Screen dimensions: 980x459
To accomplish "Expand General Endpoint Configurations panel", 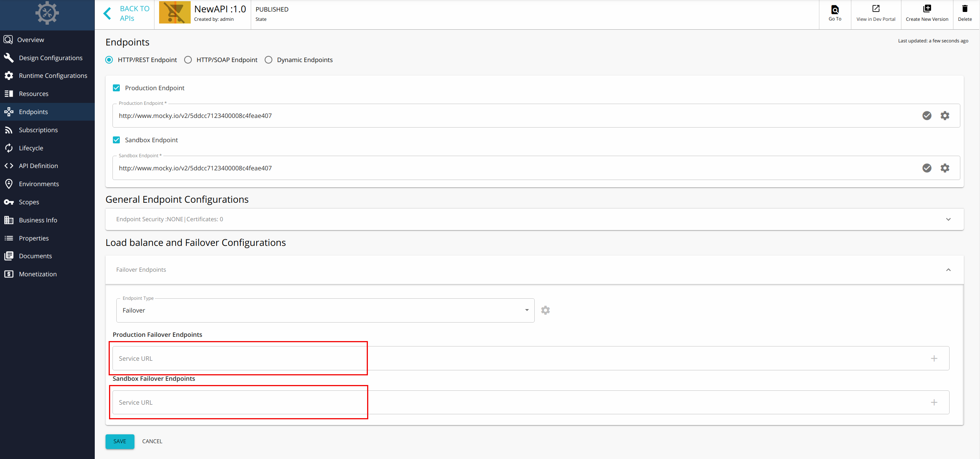I will [x=948, y=219].
